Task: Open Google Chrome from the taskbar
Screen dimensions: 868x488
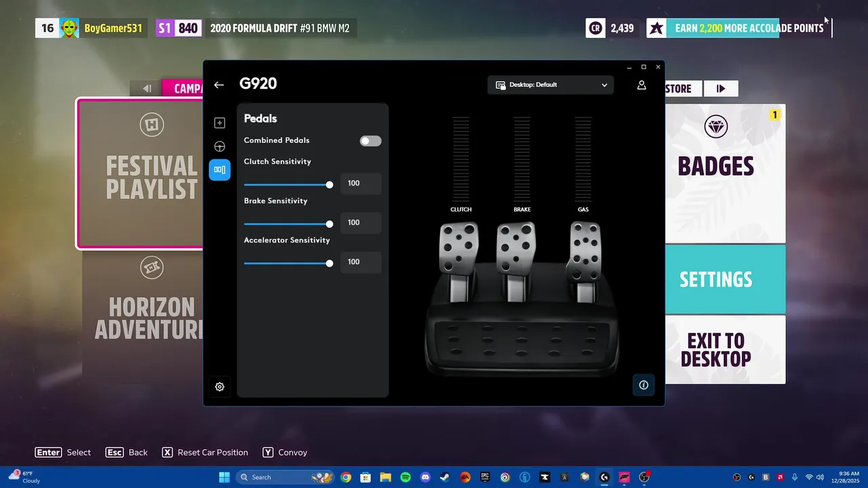Action: point(346,477)
